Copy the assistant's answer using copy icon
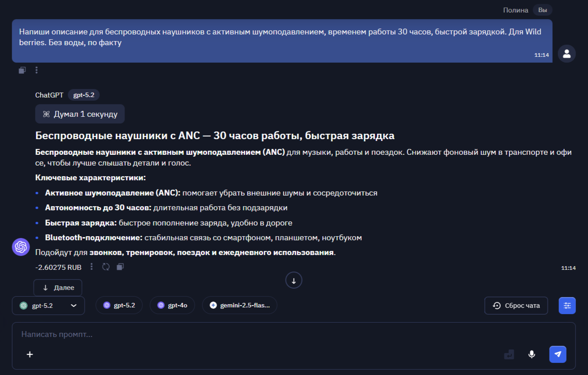Screen dimensions: 588x375 pyautogui.click(x=120, y=267)
